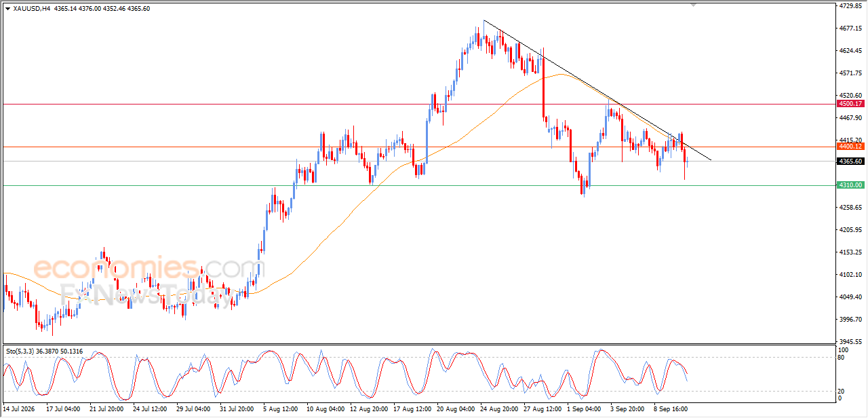
Task: Click the 4729.85 price axis value
Action: 850,6
